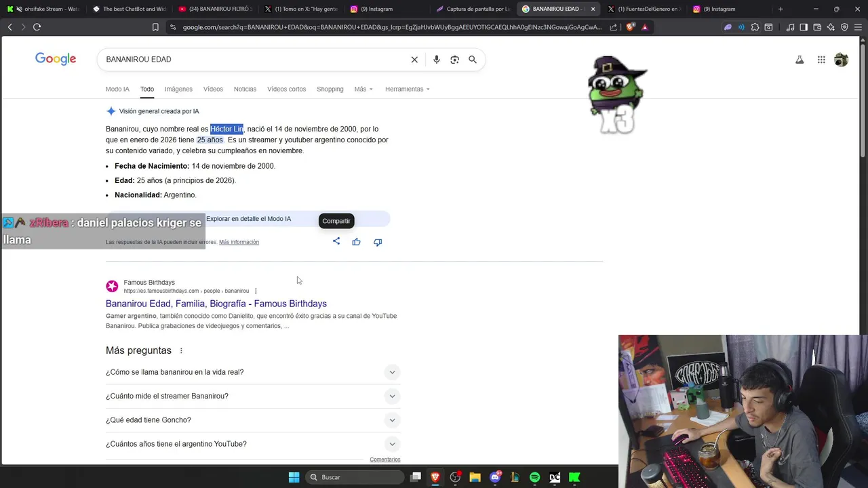Open the browser extensions puzzle icon
Image resolution: width=868 pixels, height=488 pixels.
click(755, 27)
